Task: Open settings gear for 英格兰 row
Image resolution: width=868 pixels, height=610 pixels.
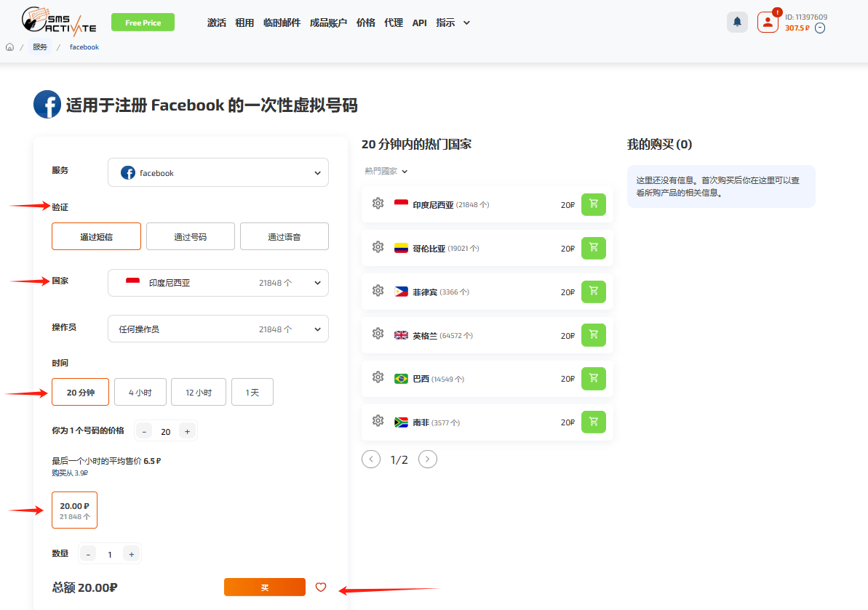Action: (x=378, y=334)
